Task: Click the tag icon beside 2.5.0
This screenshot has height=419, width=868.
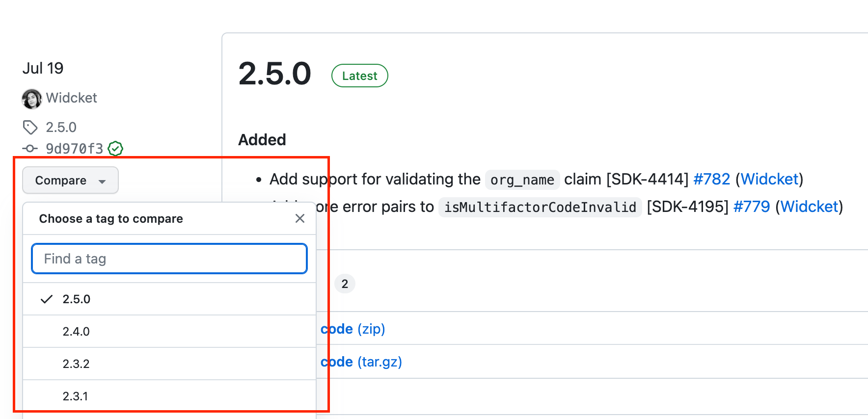Action: (x=30, y=127)
